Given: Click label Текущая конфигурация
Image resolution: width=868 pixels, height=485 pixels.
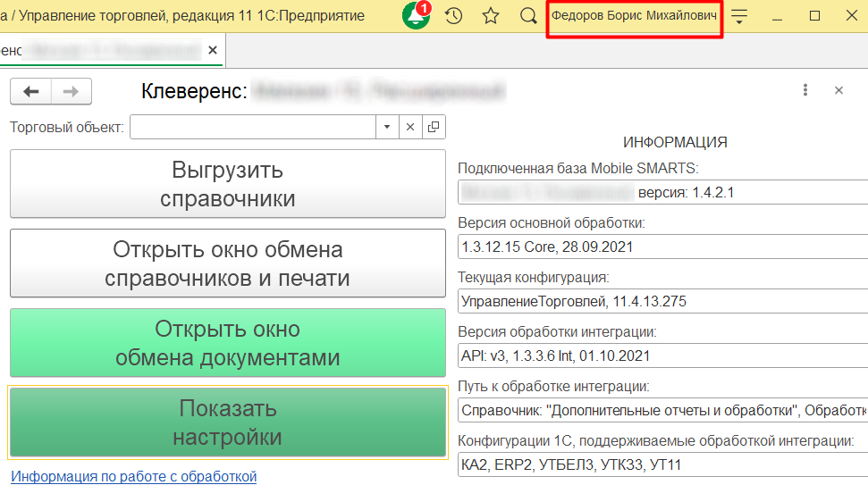Looking at the screenshot, I should tap(533, 277).
